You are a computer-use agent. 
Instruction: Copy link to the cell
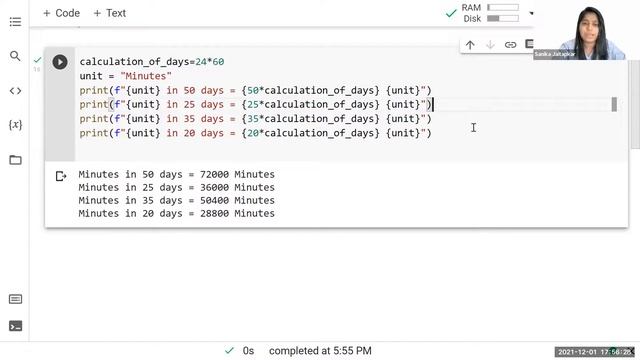point(510,45)
